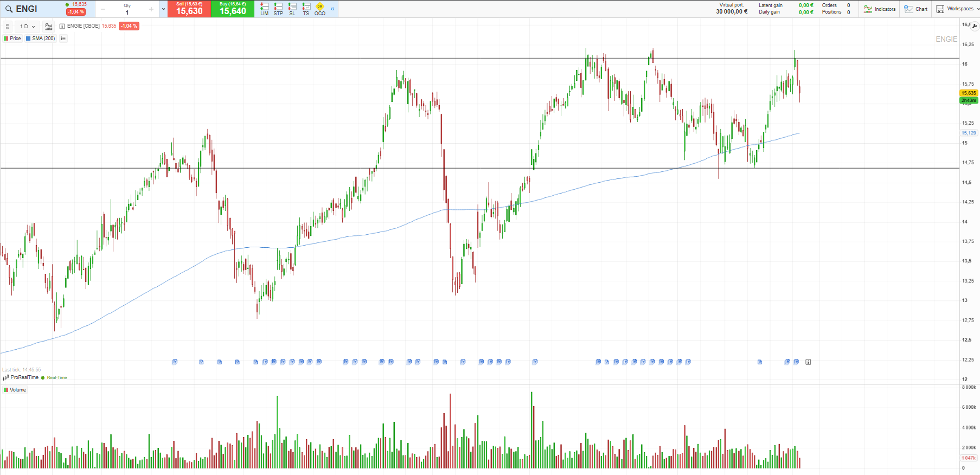This screenshot has height=475, width=980.
Task: Toggle the SMA (200) indicator legend
Action: (x=41, y=38)
